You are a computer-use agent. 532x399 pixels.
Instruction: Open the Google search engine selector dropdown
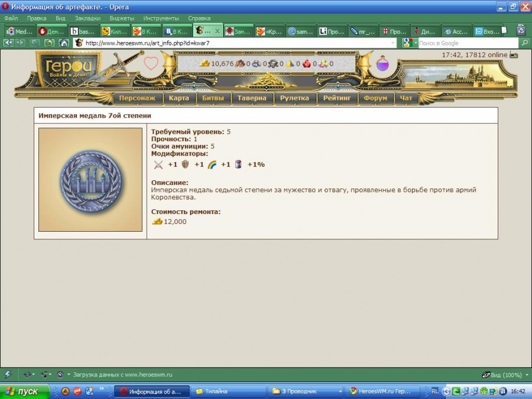coord(409,43)
